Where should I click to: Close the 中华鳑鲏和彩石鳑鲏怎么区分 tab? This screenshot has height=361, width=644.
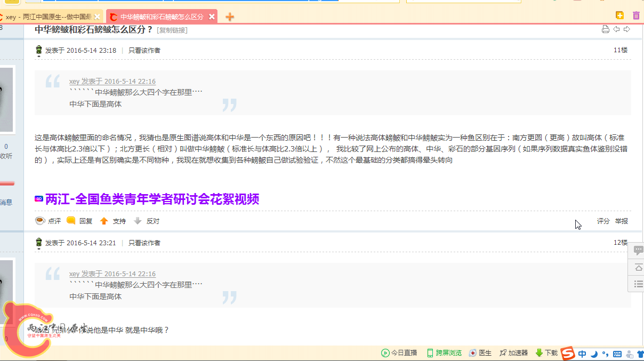[x=212, y=17]
